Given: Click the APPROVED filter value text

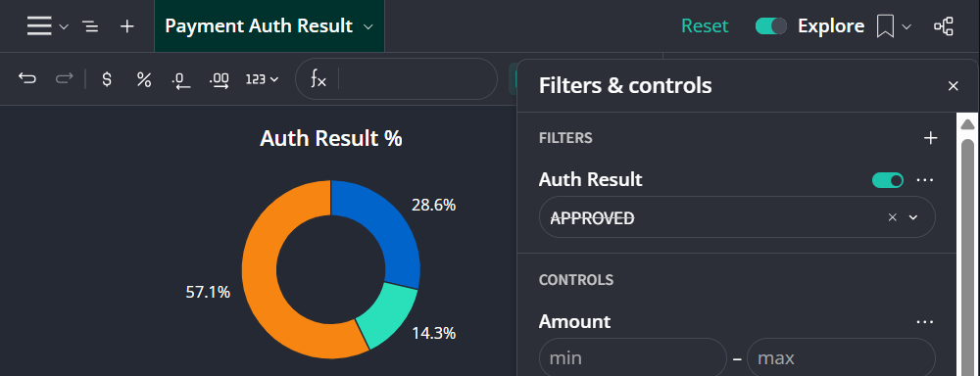Looking at the screenshot, I should tap(592, 218).
